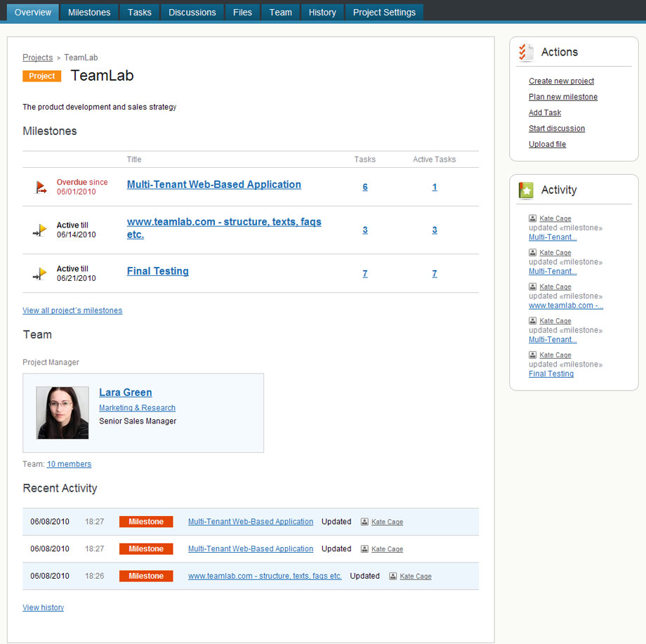The height and width of the screenshot is (644, 646).
Task: Click the red overdue flag icon
Action: 41,187
